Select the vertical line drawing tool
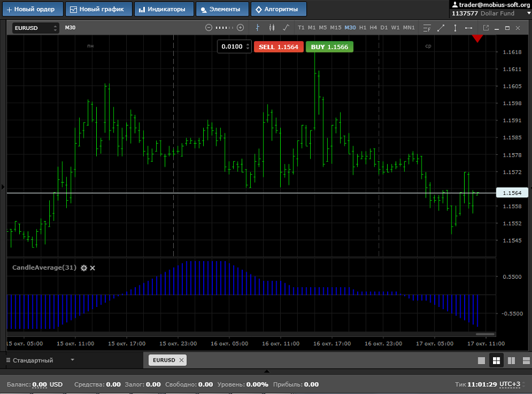Image resolution: width=532 pixels, height=394 pixels. click(455, 28)
